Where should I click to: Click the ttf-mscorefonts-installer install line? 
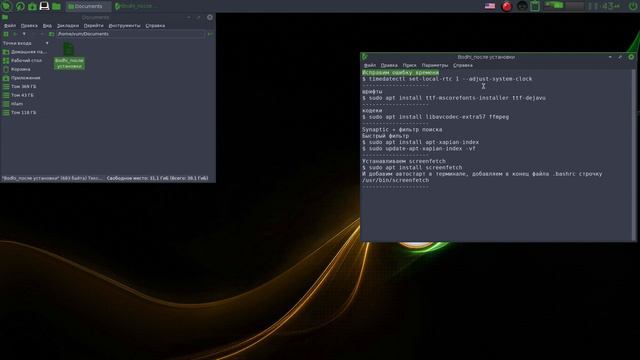(x=454, y=98)
